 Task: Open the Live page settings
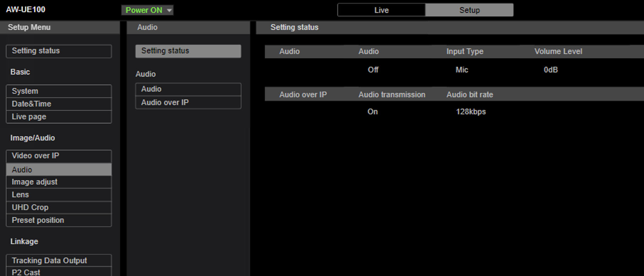click(x=59, y=116)
